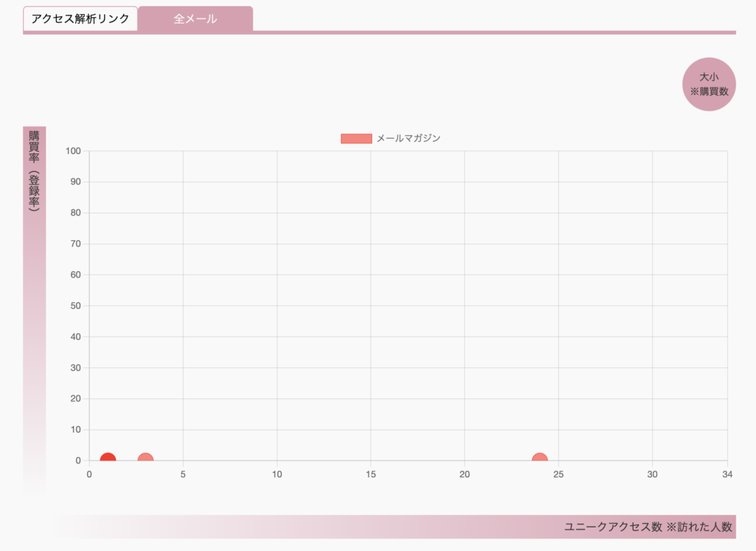Select the bubble at 3 unique accesses
This screenshot has height=551, width=756.
click(145, 460)
